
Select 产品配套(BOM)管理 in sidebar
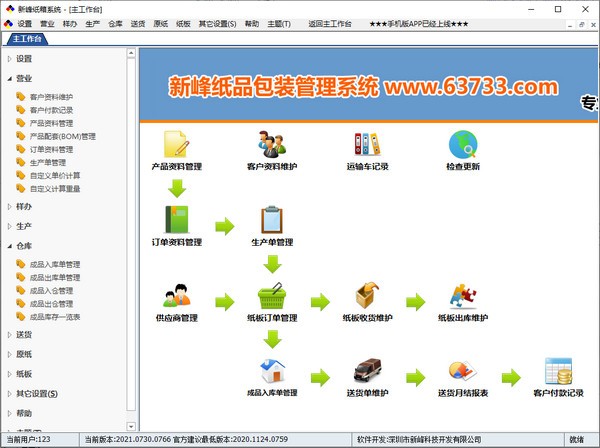[63, 136]
